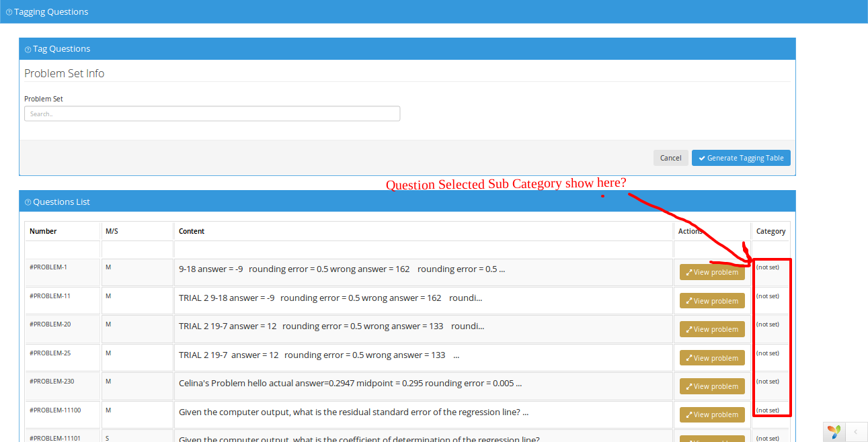The width and height of the screenshot is (868, 442).
Task: Sort the table by M/S column header
Action: point(112,231)
